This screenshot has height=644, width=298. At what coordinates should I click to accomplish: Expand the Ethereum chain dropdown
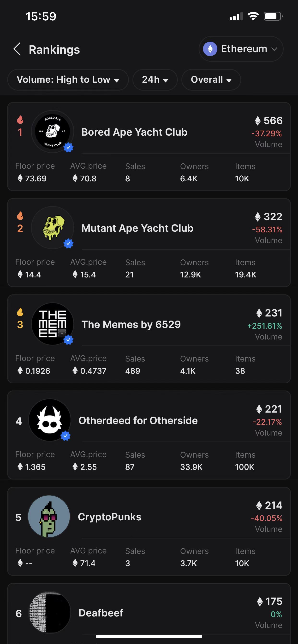(241, 49)
